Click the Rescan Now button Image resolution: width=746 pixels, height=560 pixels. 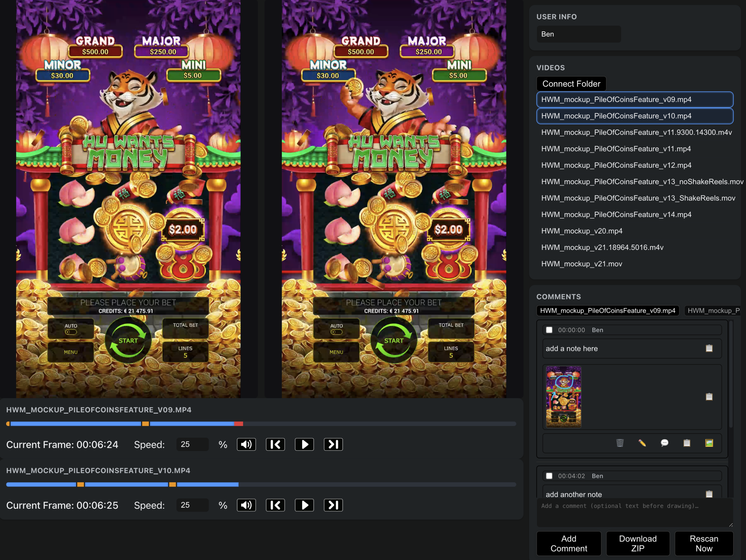click(704, 543)
